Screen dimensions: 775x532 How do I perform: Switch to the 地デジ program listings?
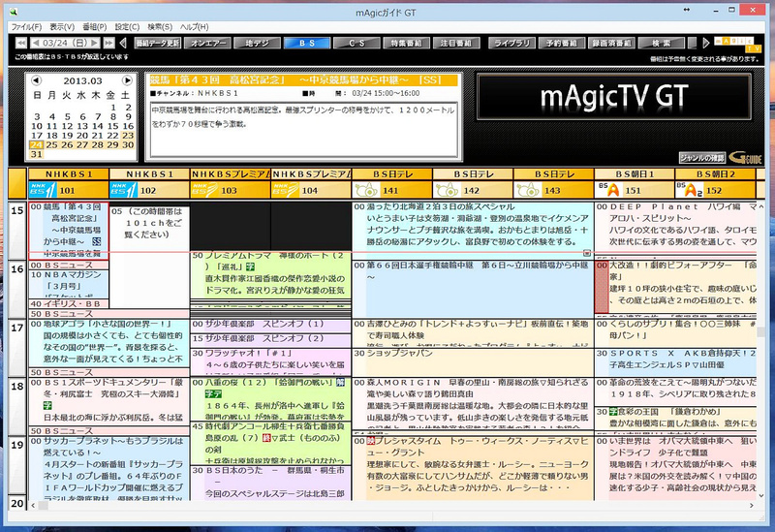[x=257, y=43]
